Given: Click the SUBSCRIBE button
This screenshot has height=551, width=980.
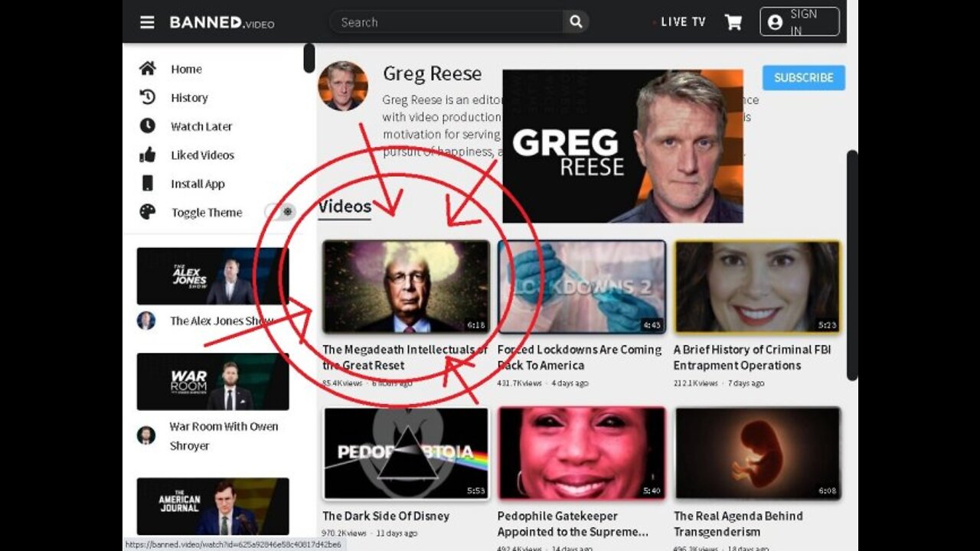Looking at the screenshot, I should 804,77.
